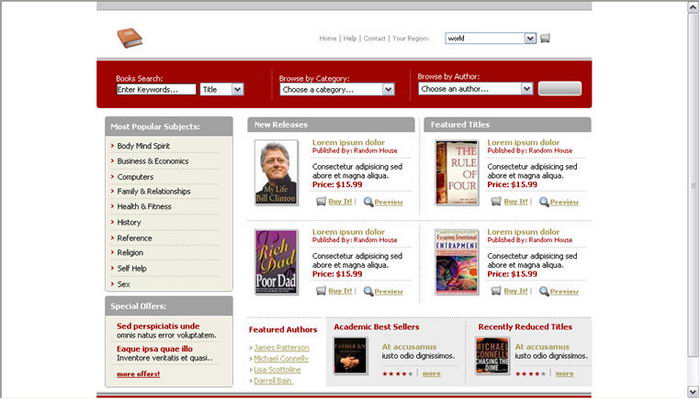The height and width of the screenshot is (399, 700).
Task: Open the Your Region world dropdown
Action: click(491, 38)
